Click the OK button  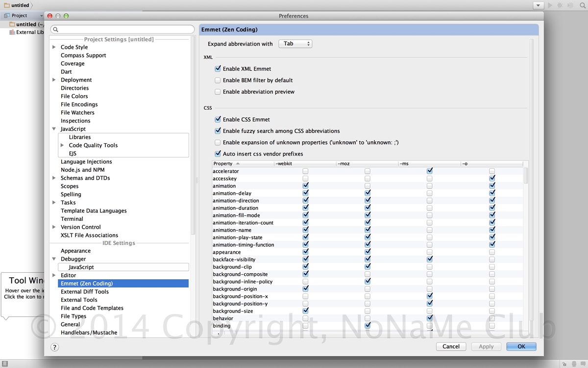521,346
